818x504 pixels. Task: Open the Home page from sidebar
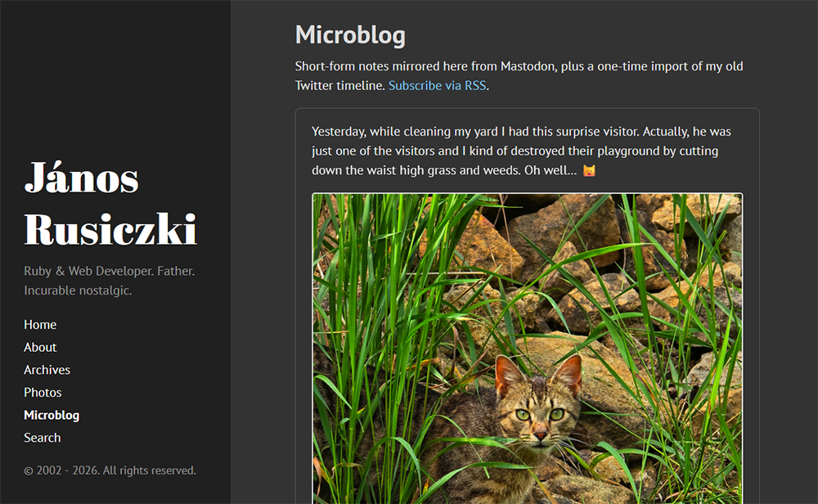pos(40,325)
